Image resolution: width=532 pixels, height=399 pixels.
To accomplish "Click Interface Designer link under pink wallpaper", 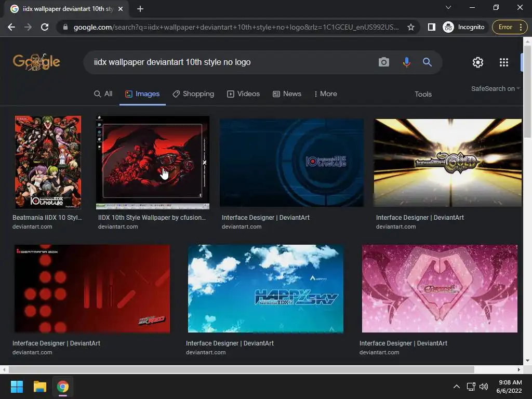I will pyautogui.click(x=403, y=343).
